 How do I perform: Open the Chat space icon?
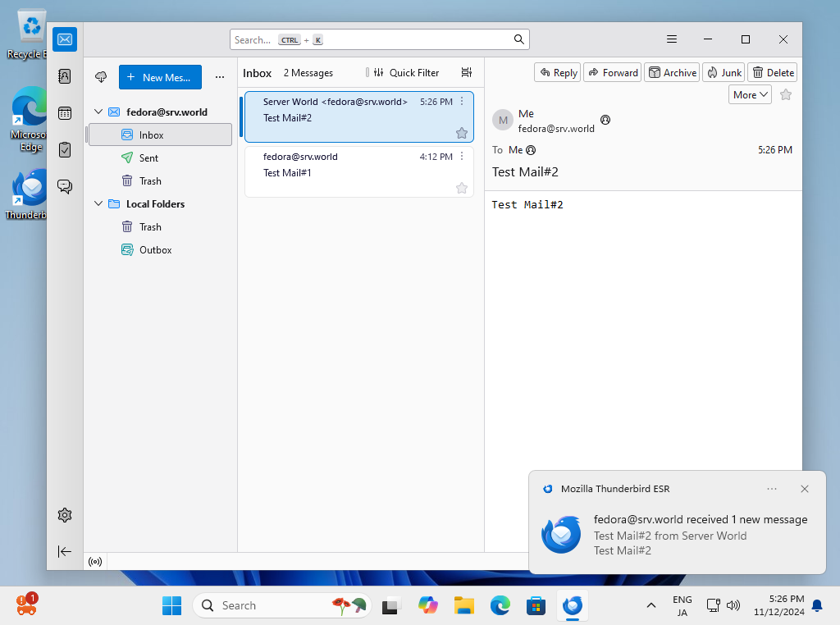(x=65, y=186)
